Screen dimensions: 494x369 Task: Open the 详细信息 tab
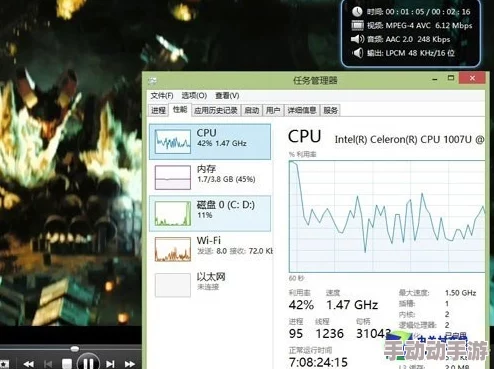coord(302,110)
